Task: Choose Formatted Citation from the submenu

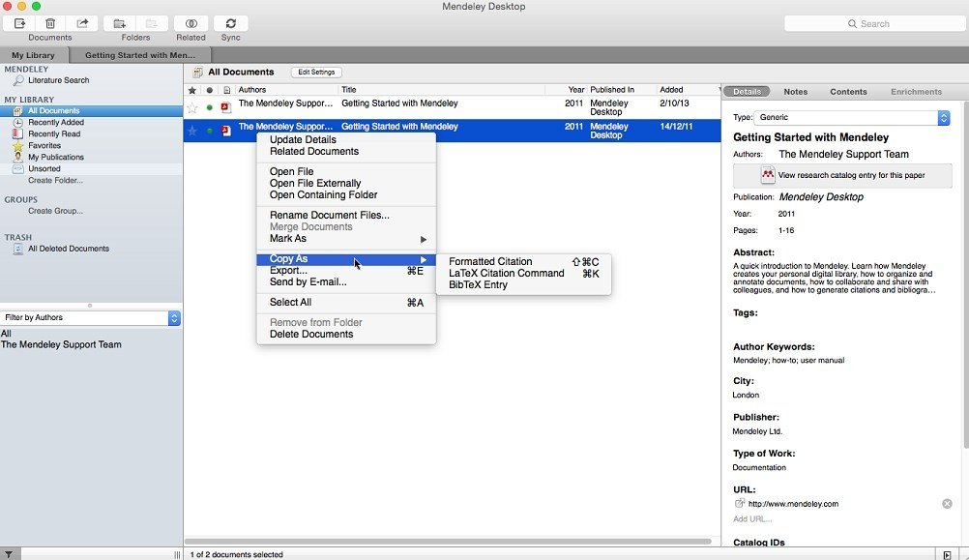Action: [523, 261]
